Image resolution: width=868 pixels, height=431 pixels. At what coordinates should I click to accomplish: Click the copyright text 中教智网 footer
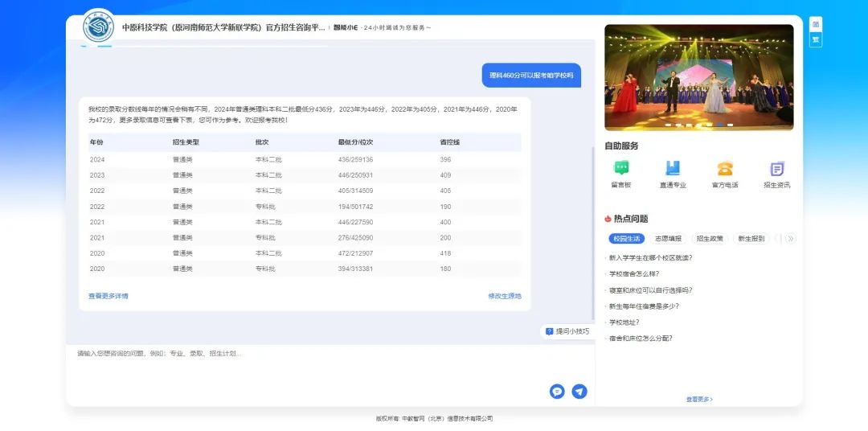434,419
